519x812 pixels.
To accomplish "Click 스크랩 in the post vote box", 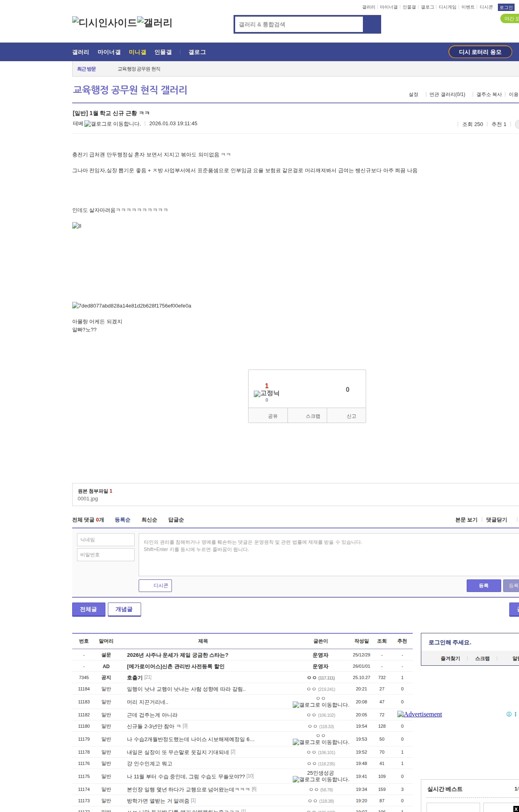I will [307, 416].
